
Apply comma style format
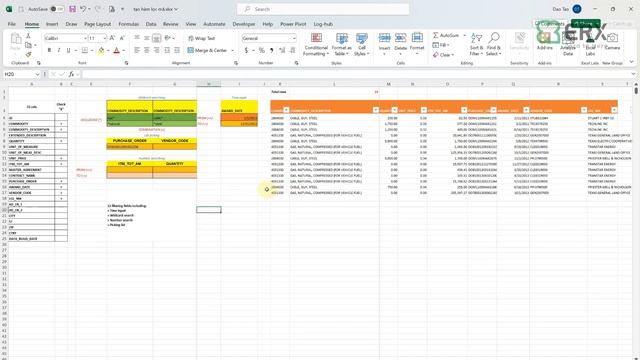pyautogui.click(x=271, y=50)
